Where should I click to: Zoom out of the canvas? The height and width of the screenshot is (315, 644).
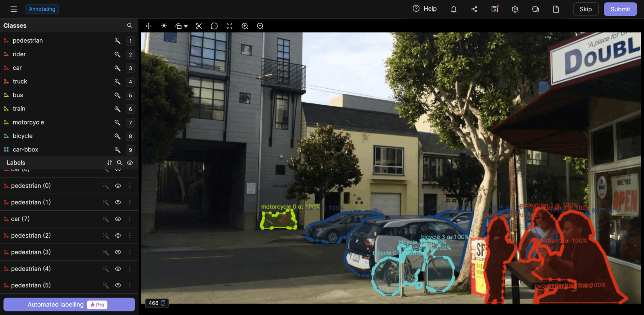(260, 26)
